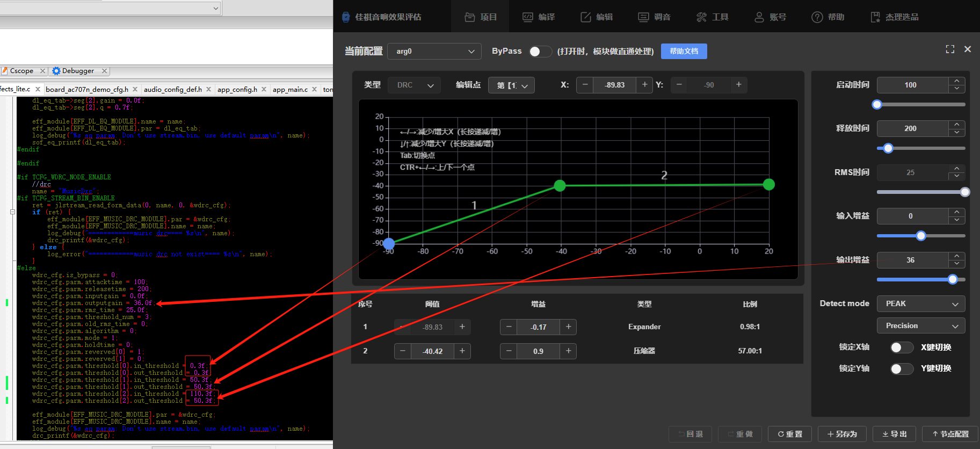Open the Detect mode PEAK dropdown
The width and height of the screenshot is (980, 449).
point(921,303)
